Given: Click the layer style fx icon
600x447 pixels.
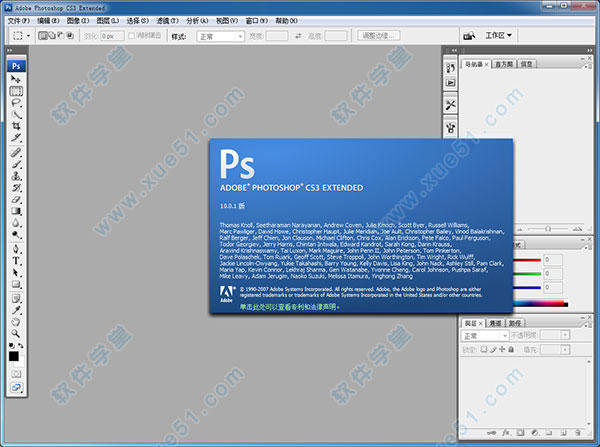Looking at the screenshot, I should click(x=506, y=433).
